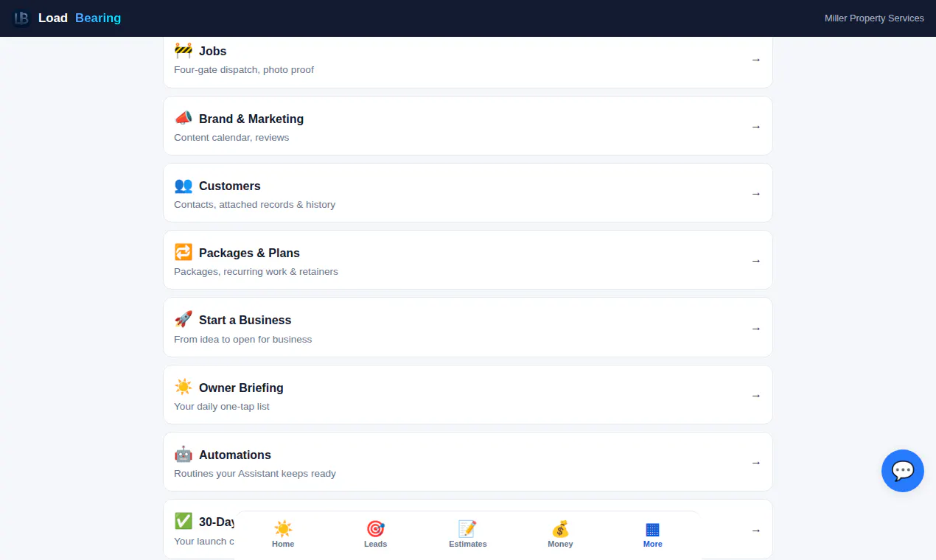Viewport: 936px width, 560px height.
Task: Select the Money tab
Action: [560, 534]
